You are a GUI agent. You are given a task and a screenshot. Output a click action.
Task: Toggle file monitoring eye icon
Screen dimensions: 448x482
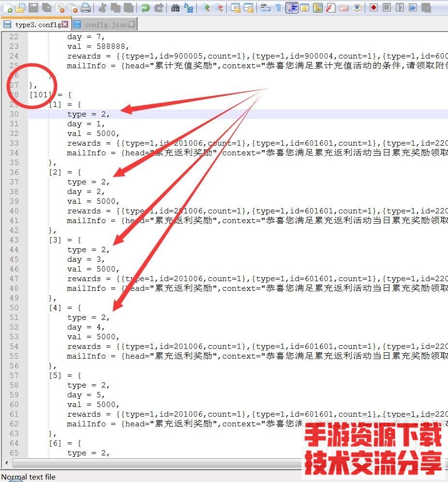[357, 8]
